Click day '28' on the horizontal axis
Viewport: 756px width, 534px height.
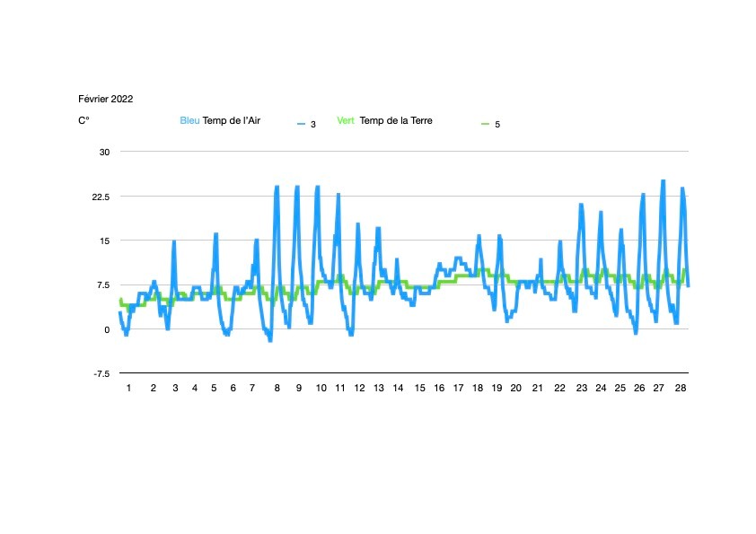(681, 388)
